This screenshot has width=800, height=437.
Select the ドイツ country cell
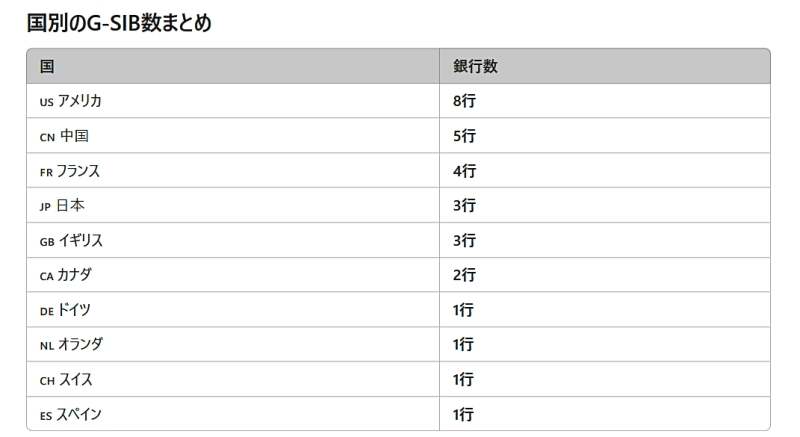[65, 310]
